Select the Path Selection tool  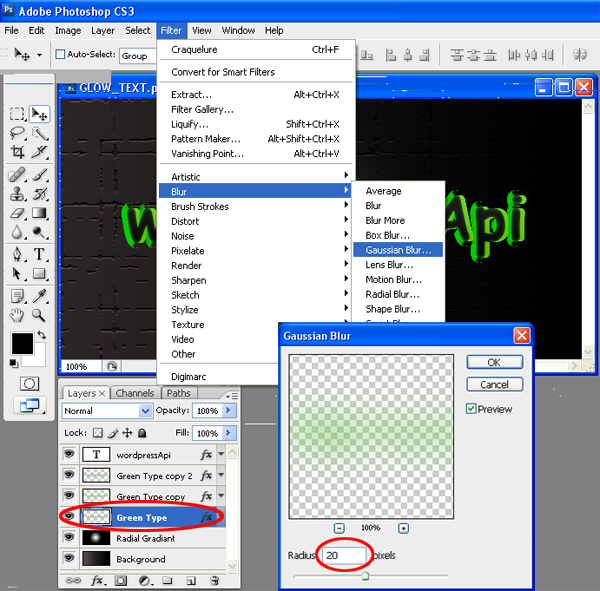point(17,274)
